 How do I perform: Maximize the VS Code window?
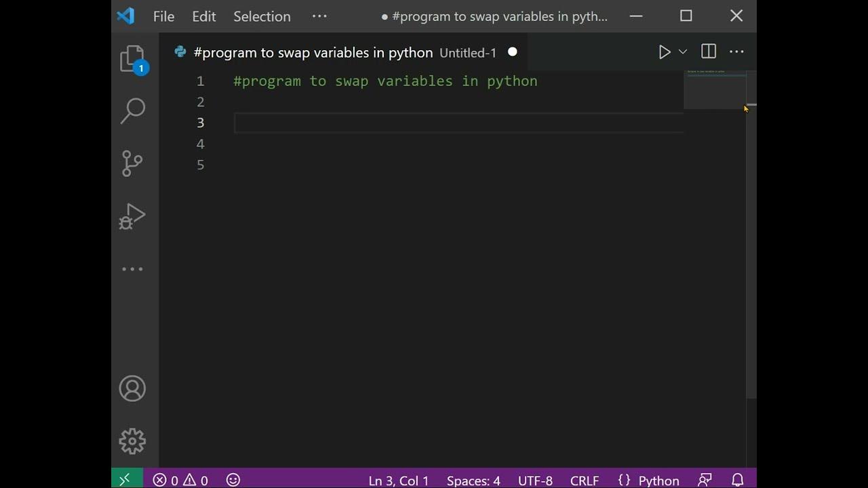pyautogui.click(x=686, y=16)
